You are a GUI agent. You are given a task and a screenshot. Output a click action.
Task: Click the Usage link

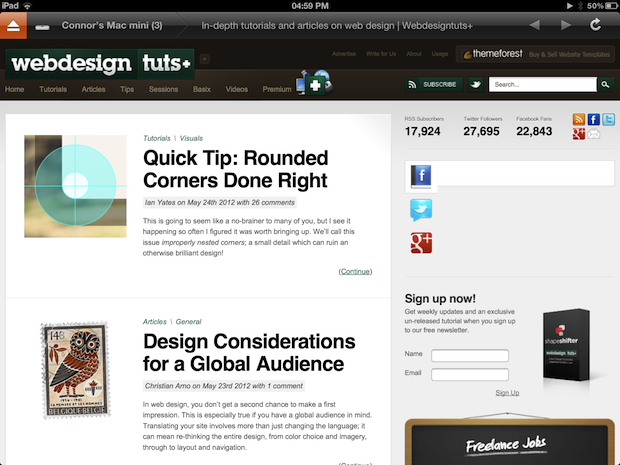(440, 54)
